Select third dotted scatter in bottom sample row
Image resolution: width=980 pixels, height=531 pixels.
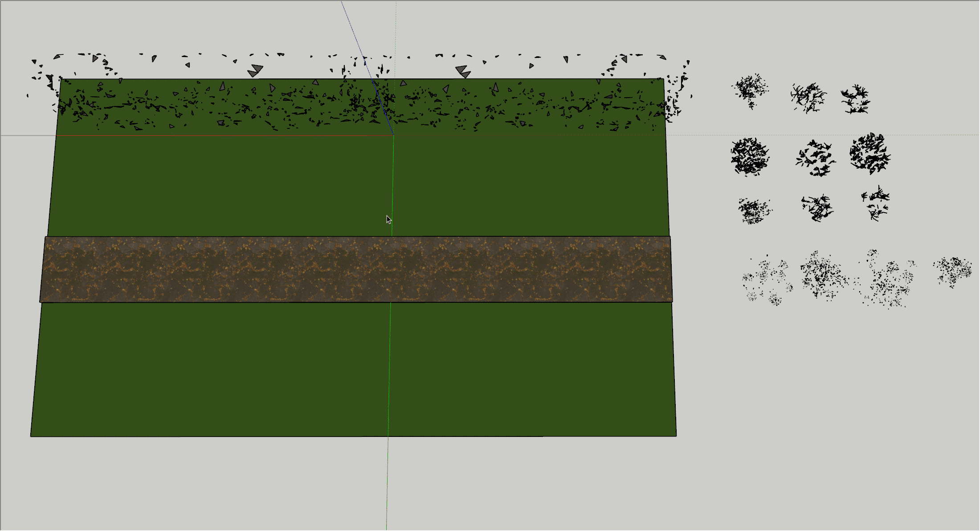[884, 279]
